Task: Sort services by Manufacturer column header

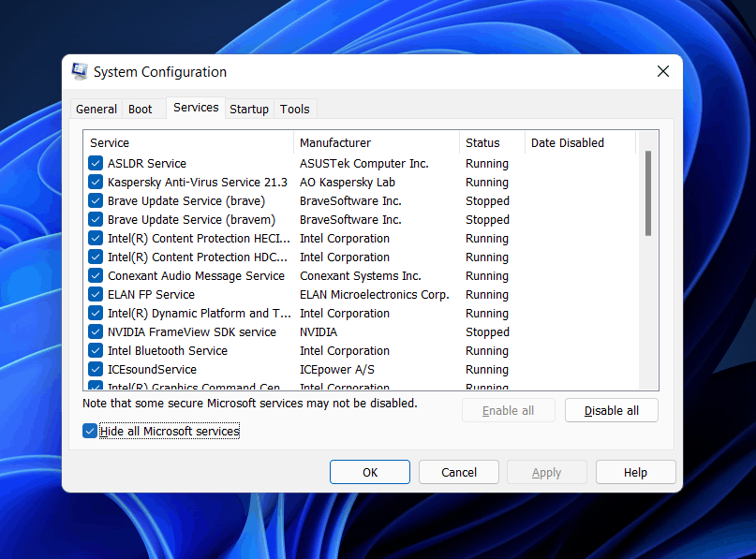Action: 375,143
